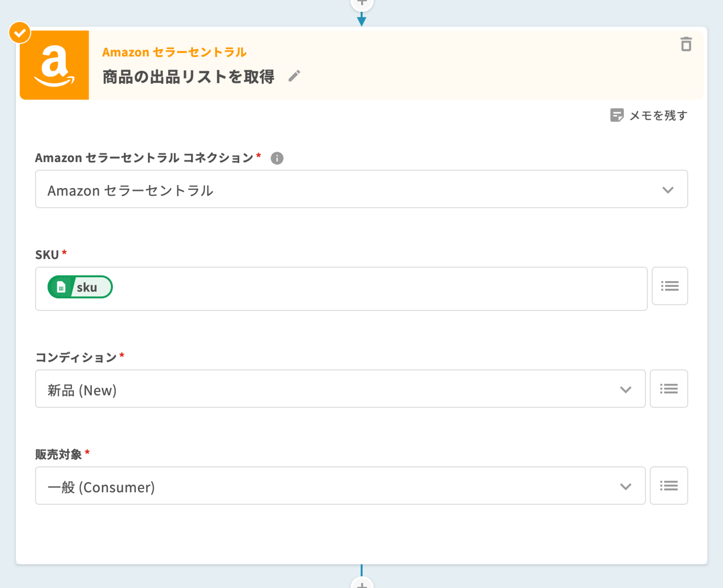The height and width of the screenshot is (588, 723).
Task: Click the 商品の出品リストを取得 title
Action: coord(188,77)
